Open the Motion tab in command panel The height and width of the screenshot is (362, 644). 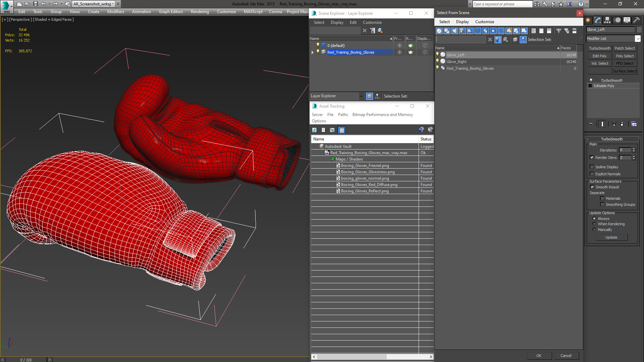(x=617, y=20)
